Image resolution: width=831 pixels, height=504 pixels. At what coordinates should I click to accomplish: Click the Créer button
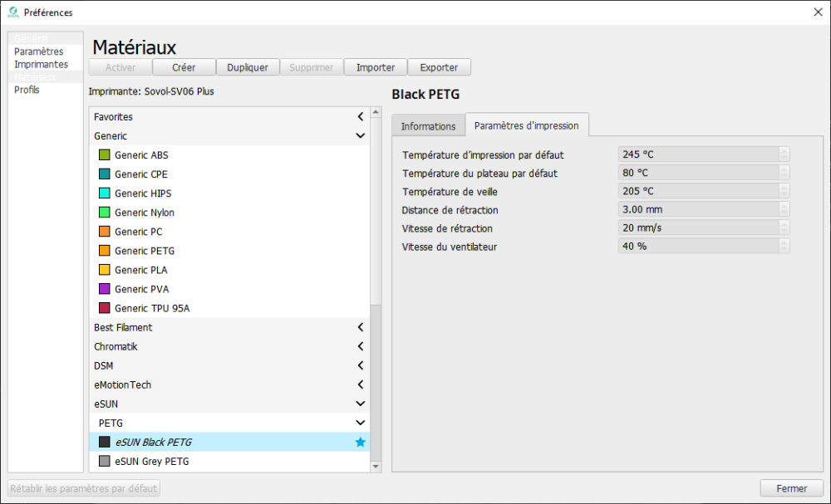[x=184, y=67]
